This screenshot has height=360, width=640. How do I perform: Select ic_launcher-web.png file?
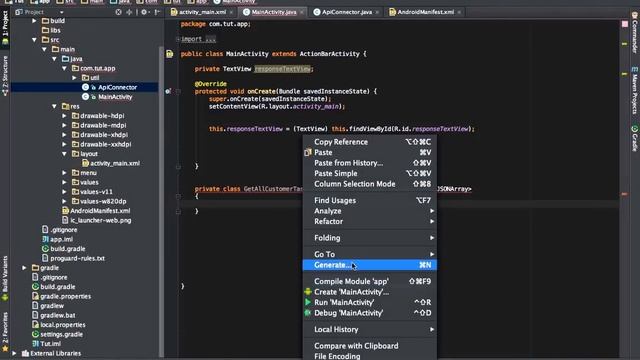click(x=100, y=220)
